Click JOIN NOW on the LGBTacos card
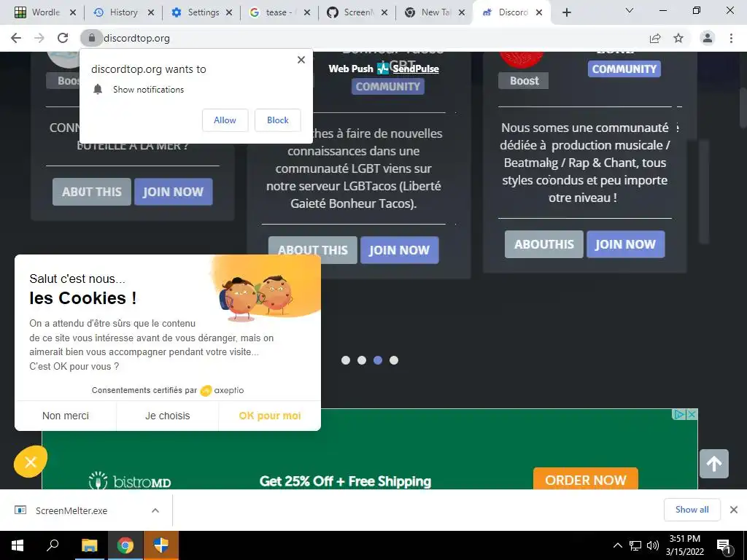 point(399,250)
